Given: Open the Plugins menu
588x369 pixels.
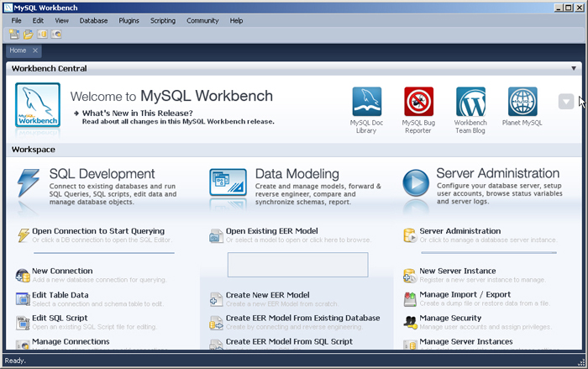Looking at the screenshot, I should click(x=129, y=21).
